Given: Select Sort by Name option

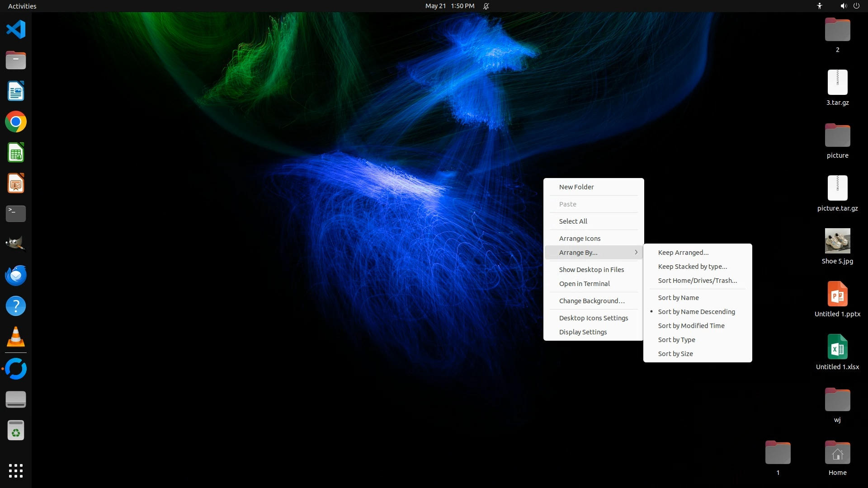Looking at the screenshot, I should [x=678, y=298].
